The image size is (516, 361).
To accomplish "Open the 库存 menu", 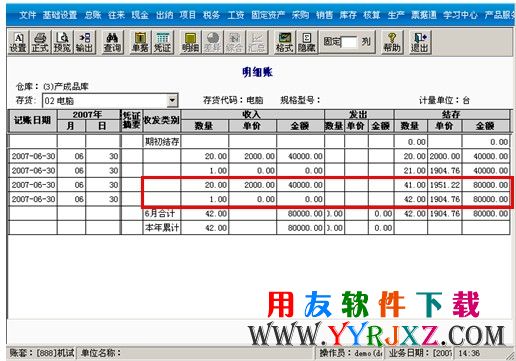I will (x=348, y=15).
